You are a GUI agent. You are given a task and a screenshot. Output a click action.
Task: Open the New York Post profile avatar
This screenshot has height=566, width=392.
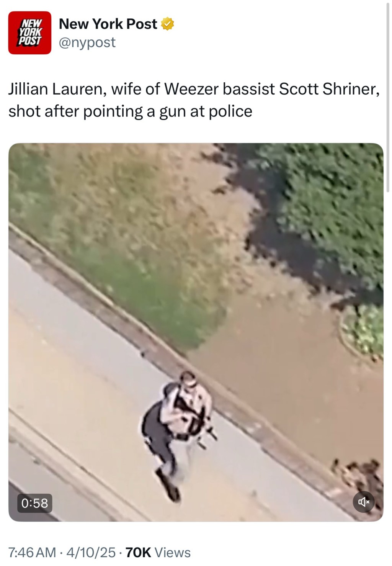coord(29,33)
